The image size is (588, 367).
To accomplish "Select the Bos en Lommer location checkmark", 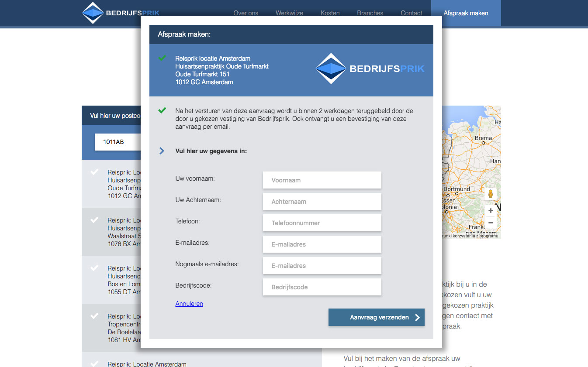I will click(x=94, y=268).
